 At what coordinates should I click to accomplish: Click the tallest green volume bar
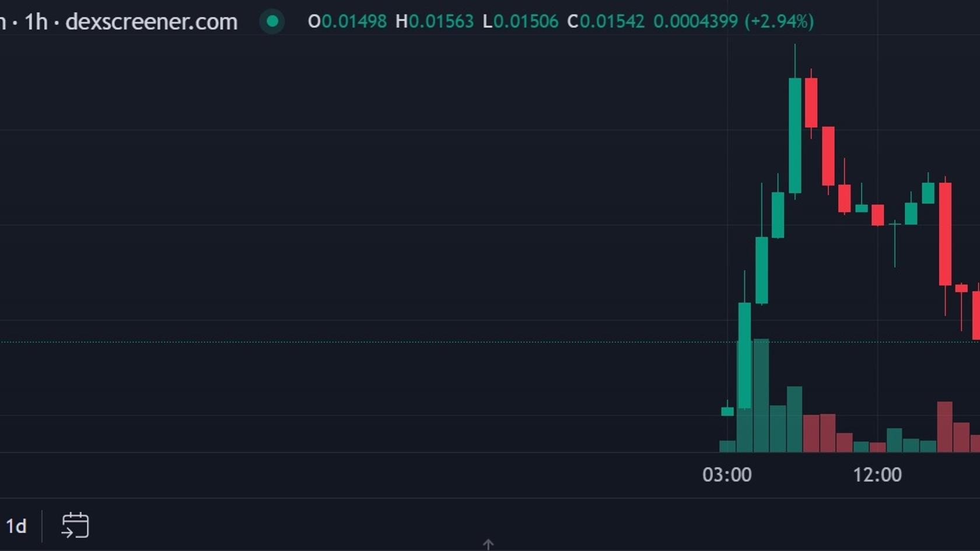[761, 395]
